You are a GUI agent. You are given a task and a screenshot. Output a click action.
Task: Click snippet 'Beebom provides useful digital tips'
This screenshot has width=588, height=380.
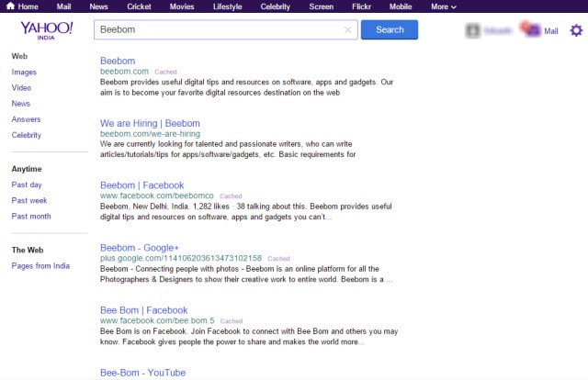(x=246, y=87)
